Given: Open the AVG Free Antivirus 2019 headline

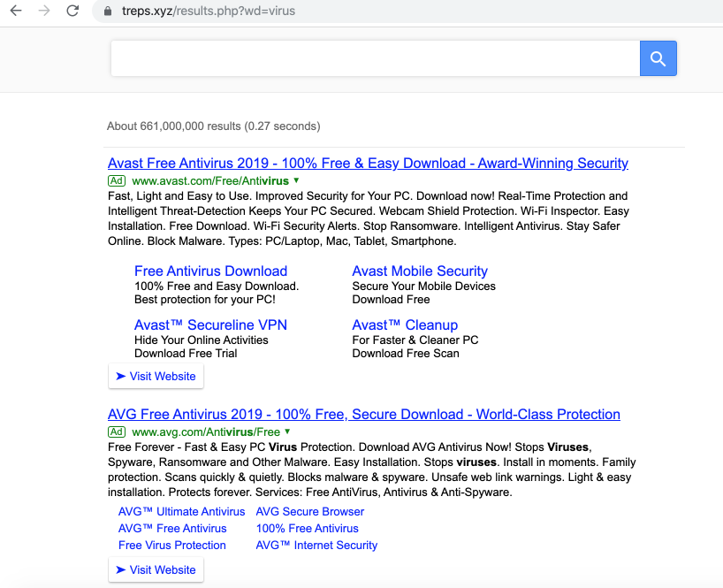Looking at the screenshot, I should tap(363, 415).
